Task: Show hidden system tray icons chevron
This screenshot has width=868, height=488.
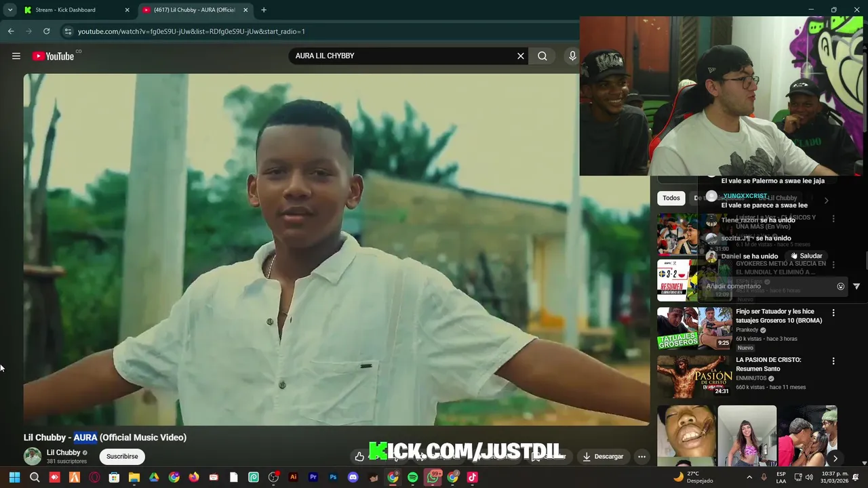Action: tap(749, 477)
